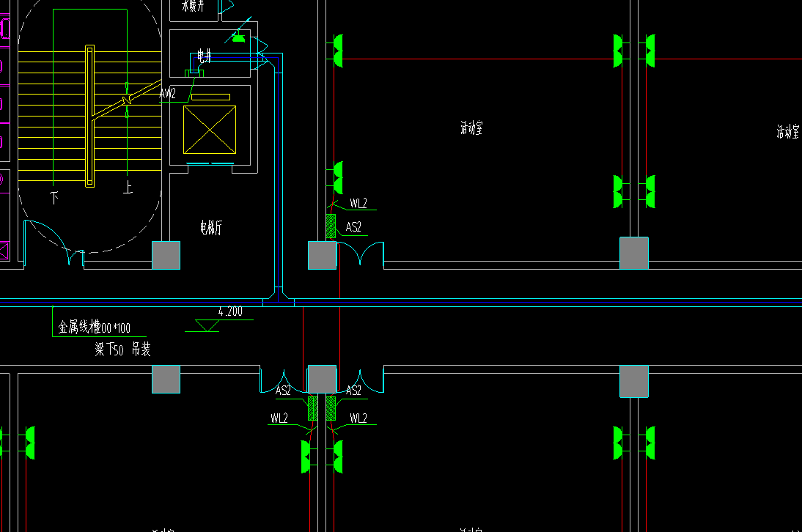Image resolution: width=802 pixels, height=532 pixels.
Task: Select the yellow stair handrail in the stairwell
Action: tap(90, 116)
